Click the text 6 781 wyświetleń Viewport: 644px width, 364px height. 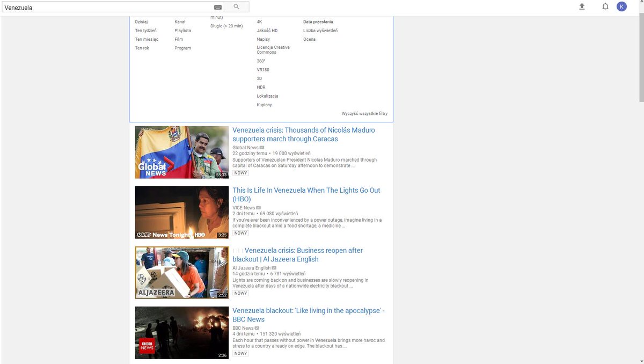(288, 274)
